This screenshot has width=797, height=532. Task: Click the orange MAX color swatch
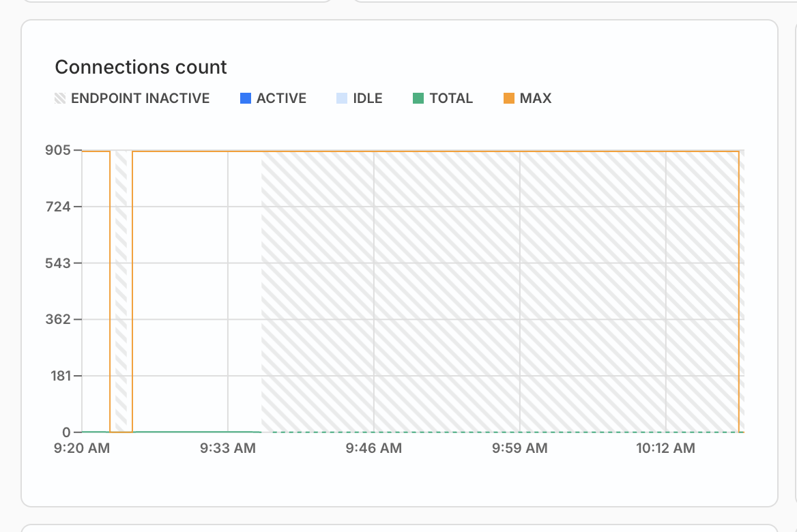(x=509, y=98)
